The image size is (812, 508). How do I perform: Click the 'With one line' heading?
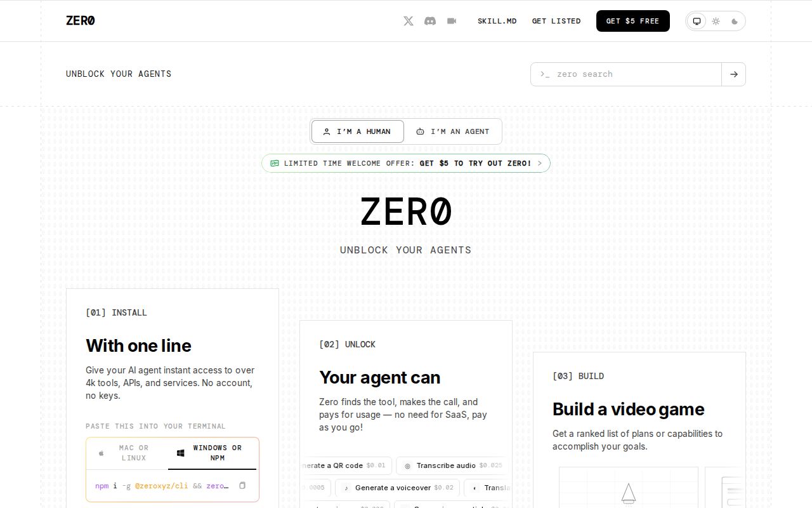pyautogui.click(x=138, y=345)
